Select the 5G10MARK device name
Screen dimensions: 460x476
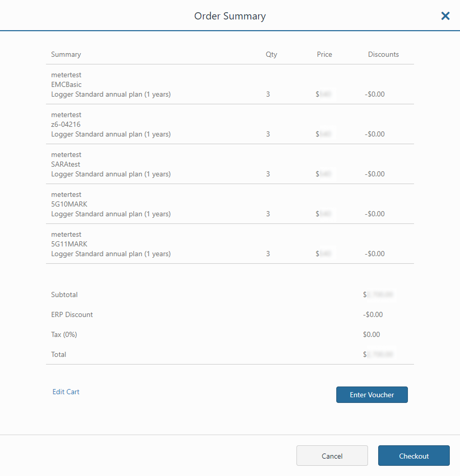(x=69, y=204)
